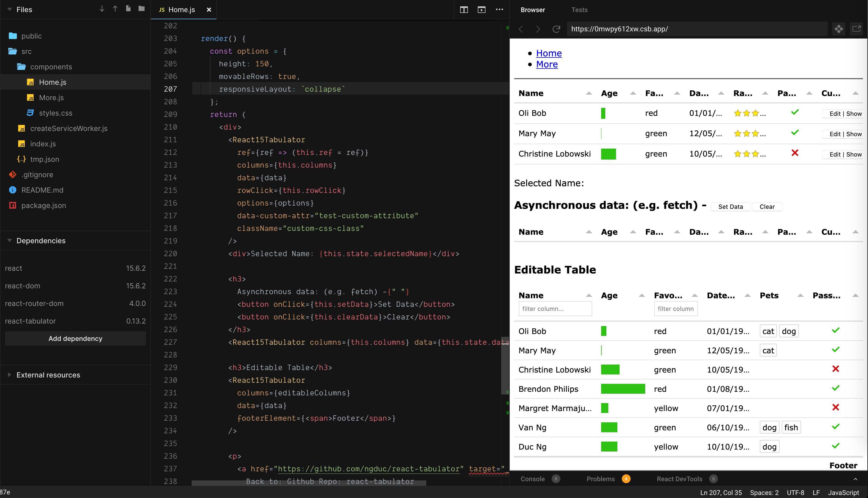The height and width of the screenshot is (498, 868).
Task: Click the new folder icon in Files header
Action: 141,9
